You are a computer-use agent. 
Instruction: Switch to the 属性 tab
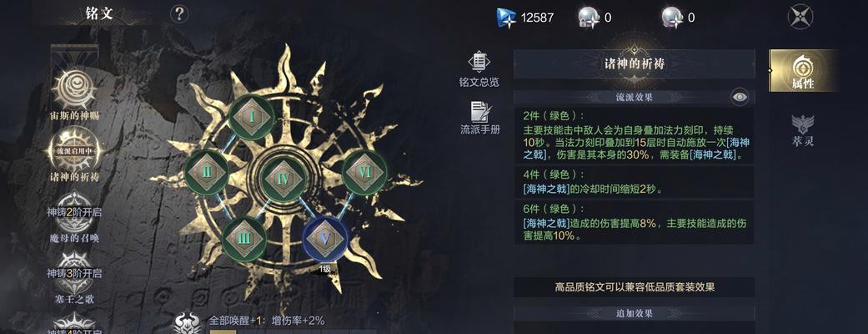802,70
